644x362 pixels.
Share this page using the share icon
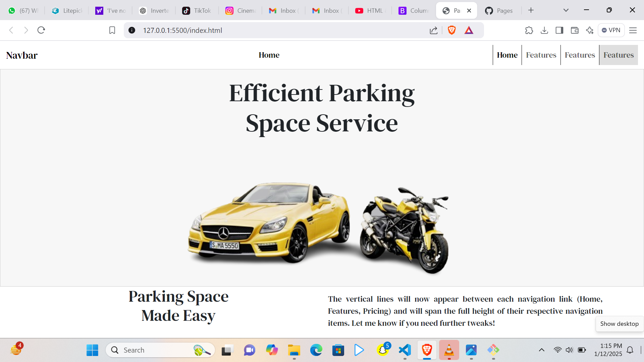click(433, 30)
